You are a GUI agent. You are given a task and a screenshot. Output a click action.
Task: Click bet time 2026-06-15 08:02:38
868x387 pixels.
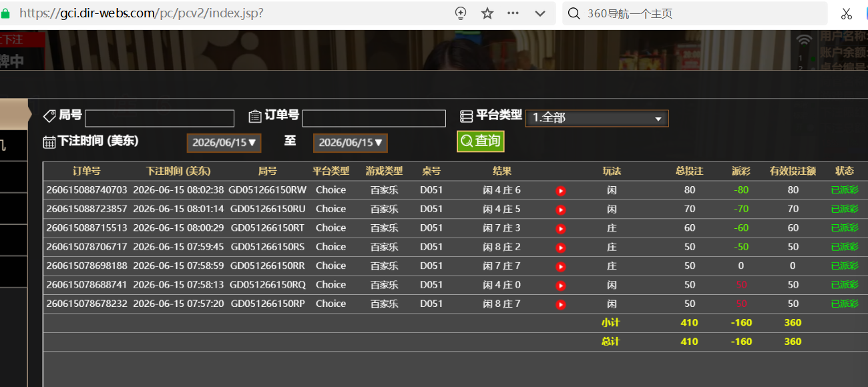coord(178,190)
